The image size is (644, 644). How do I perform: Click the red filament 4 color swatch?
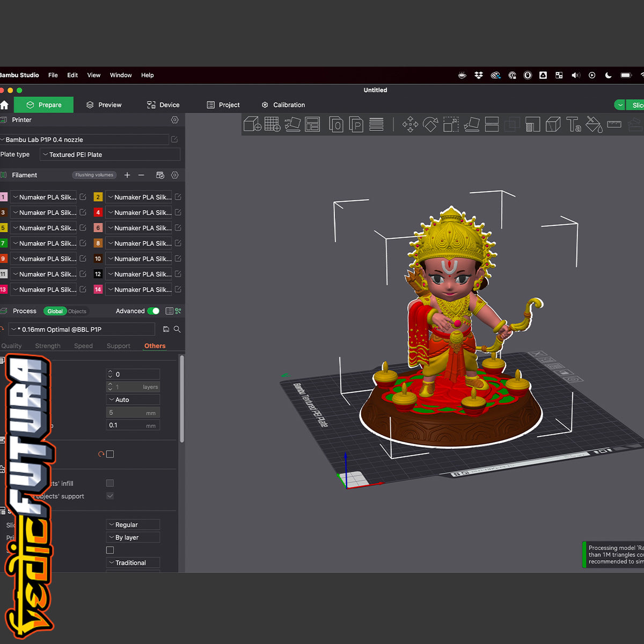[98, 213]
